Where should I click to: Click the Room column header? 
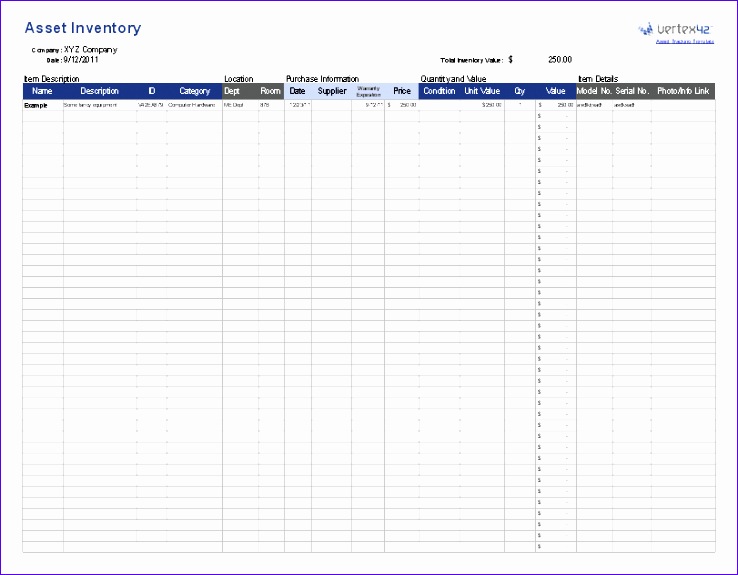click(271, 91)
